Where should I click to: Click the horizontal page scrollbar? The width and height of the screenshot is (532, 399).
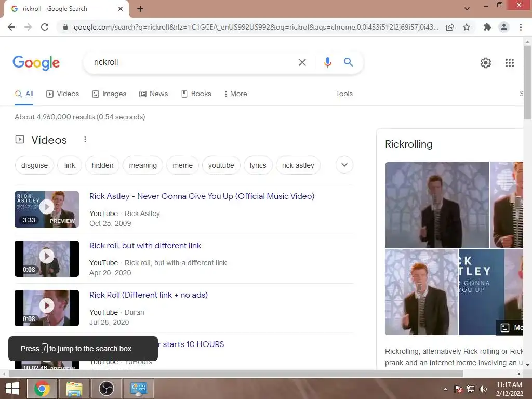point(236,374)
